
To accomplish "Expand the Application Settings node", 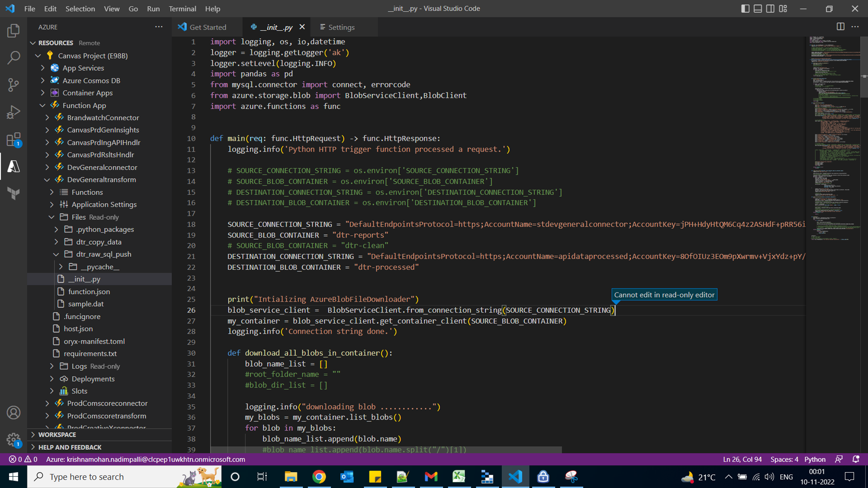I will [52, 204].
